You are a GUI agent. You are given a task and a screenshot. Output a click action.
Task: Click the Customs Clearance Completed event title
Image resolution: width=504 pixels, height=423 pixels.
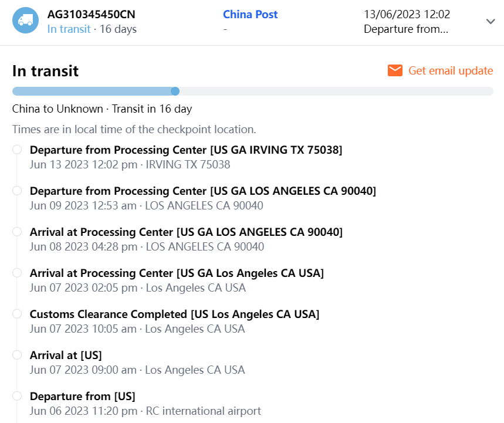pos(174,314)
